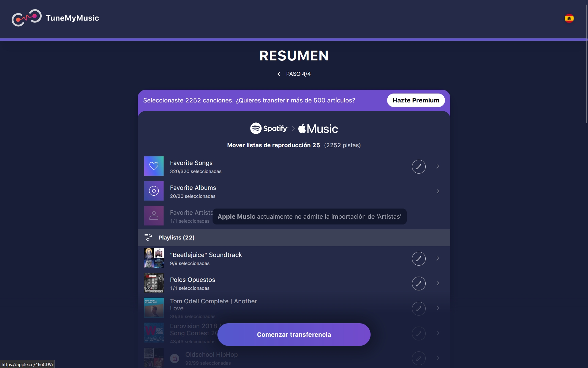Click the Playlists (22) section header
The width and height of the screenshot is (588, 368).
294,238
